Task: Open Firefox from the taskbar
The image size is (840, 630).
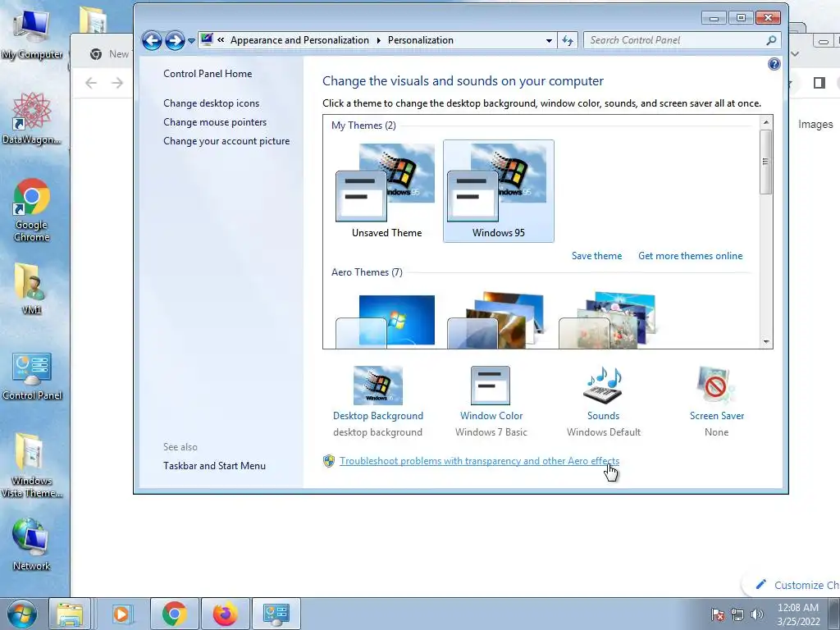Action: pos(225,614)
